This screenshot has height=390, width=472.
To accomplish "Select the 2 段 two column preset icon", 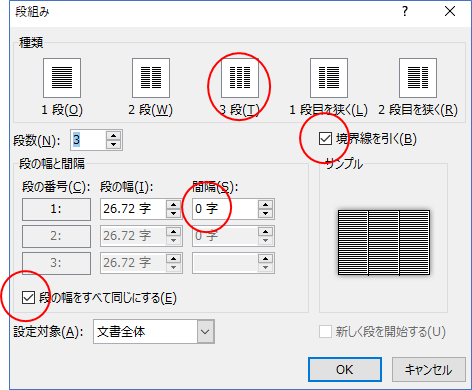I will 151,78.
